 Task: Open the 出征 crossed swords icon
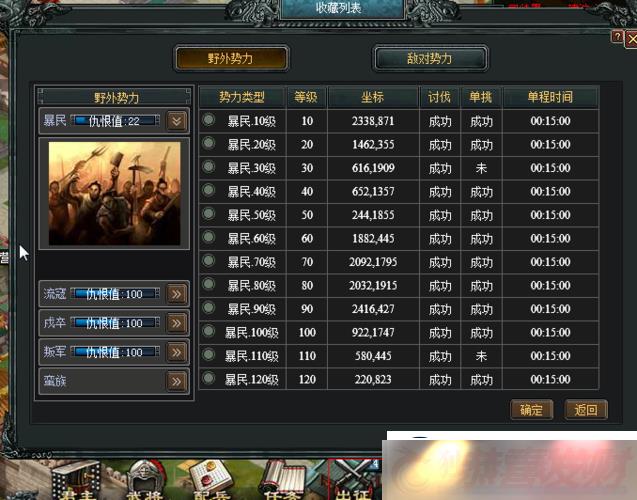pos(355,481)
